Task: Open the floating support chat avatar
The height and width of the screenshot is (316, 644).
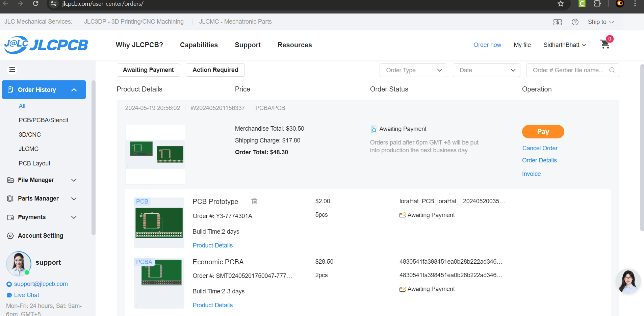Action: (628, 281)
